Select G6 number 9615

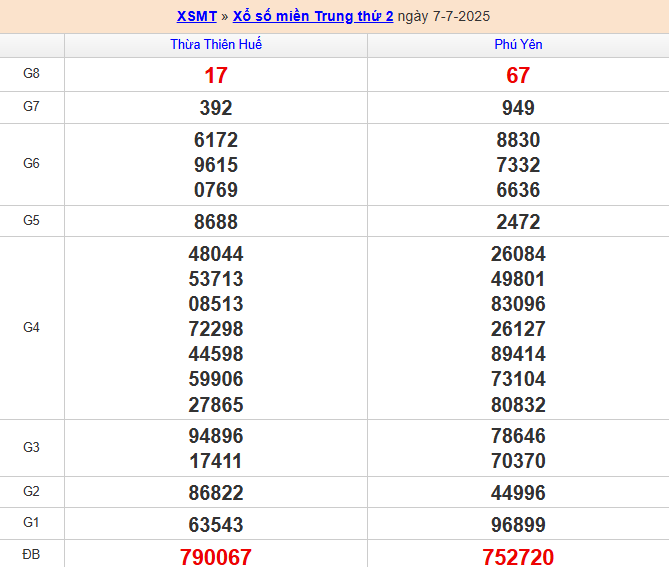(x=216, y=165)
